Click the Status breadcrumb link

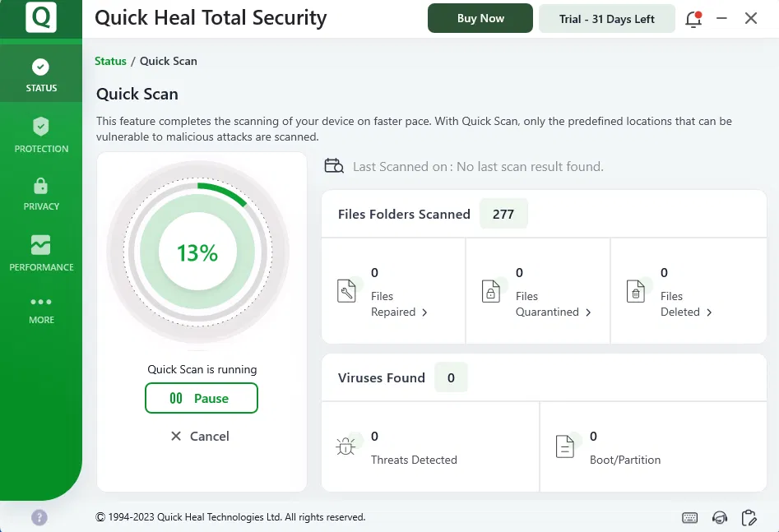tap(110, 61)
